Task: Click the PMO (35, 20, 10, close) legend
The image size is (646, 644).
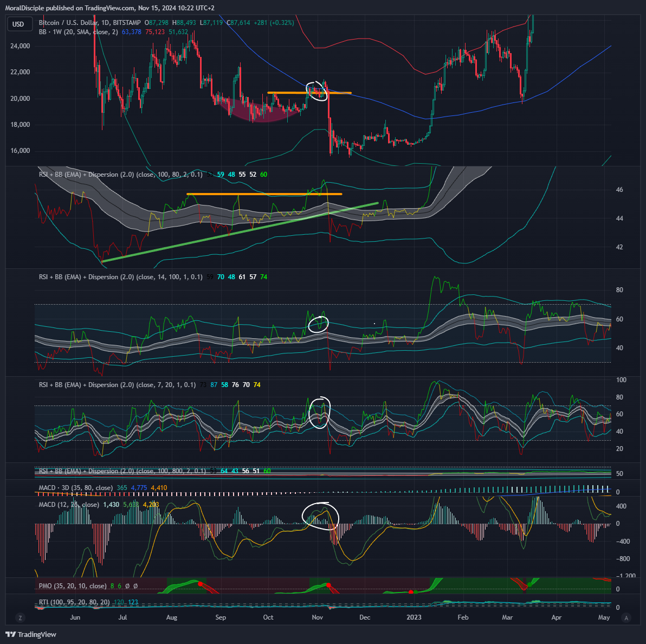Action: pos(73,586)
